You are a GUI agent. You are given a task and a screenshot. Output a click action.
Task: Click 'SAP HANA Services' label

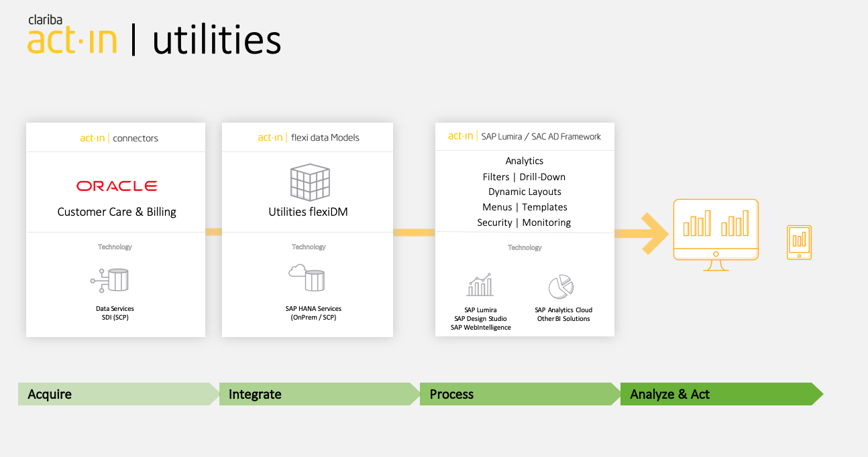pyautogui.click(x=313, y=309)
